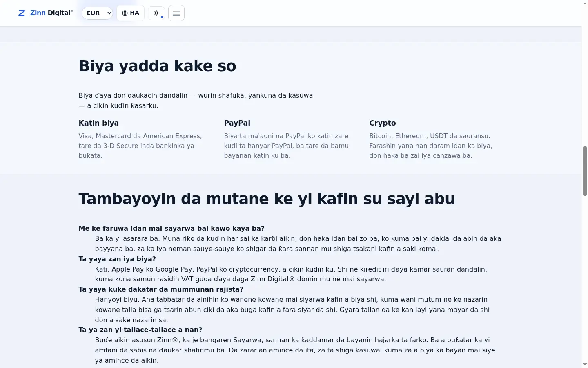Click the Visa, Mastercard da American Express description
The image size is (588, 368).
(140, 146)
